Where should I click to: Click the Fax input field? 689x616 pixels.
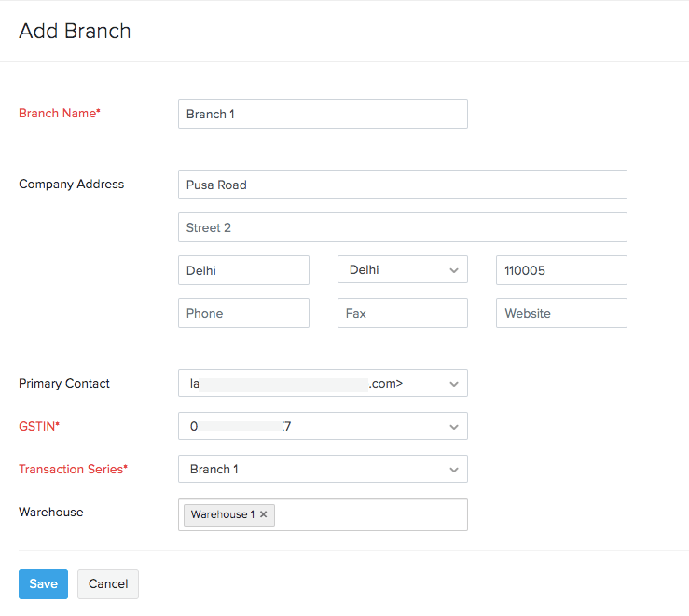(x=402, y=313)
